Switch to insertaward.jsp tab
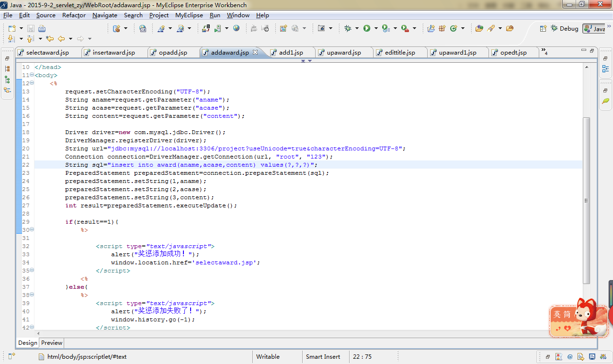The image size is (613, 364). pos(114,53)
